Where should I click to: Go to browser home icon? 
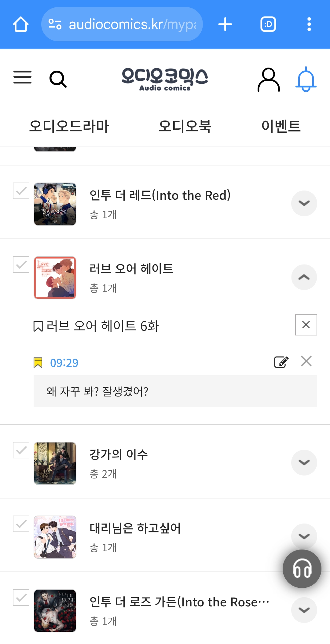coord(21,24)
